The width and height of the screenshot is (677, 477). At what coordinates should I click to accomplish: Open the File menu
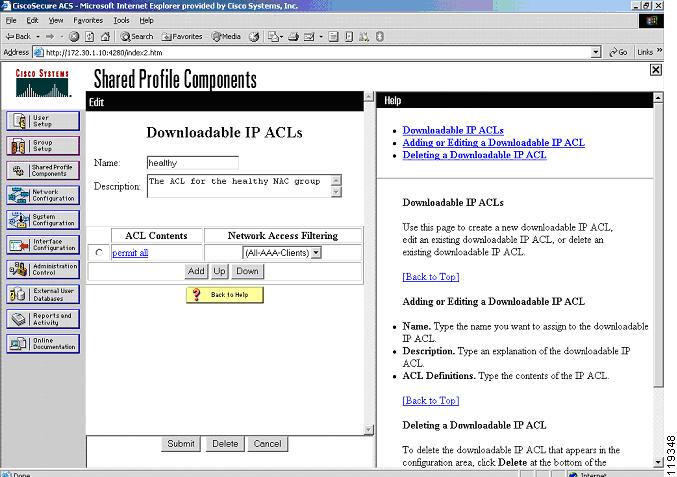point(11,20)
